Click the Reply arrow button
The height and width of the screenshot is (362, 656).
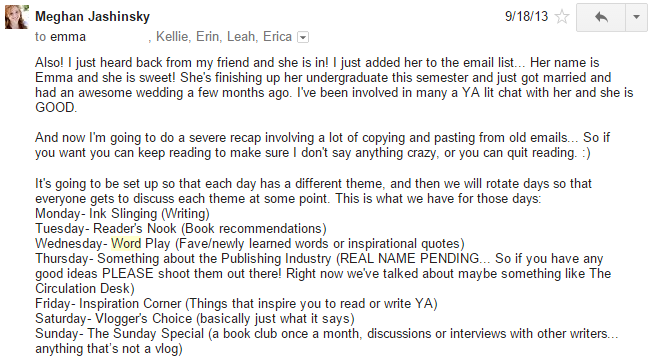tap(601, 17)
